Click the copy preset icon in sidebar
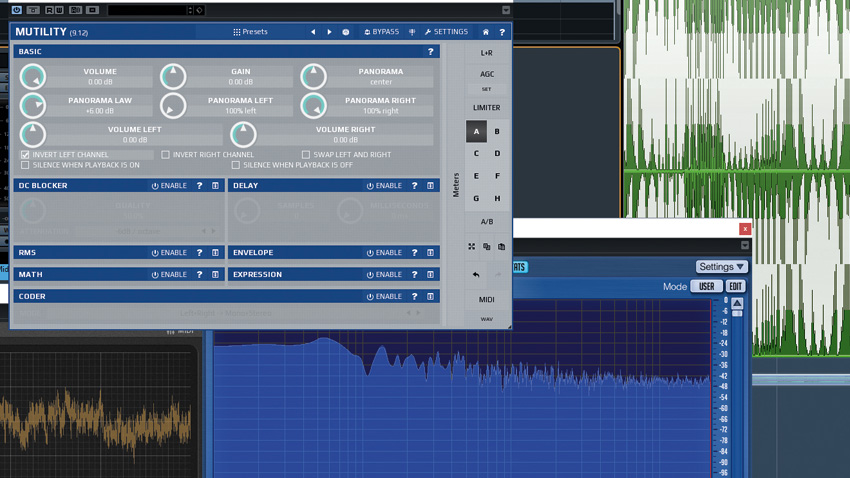 (487, 247)
